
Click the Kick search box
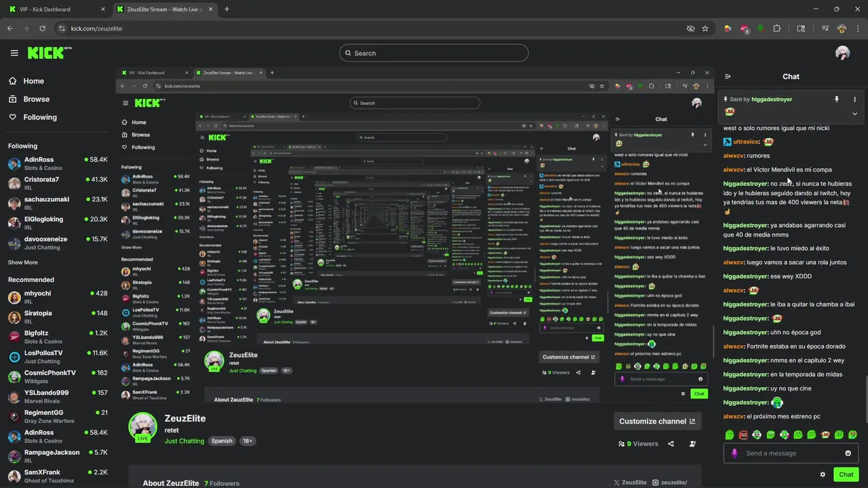pos(434,53)
